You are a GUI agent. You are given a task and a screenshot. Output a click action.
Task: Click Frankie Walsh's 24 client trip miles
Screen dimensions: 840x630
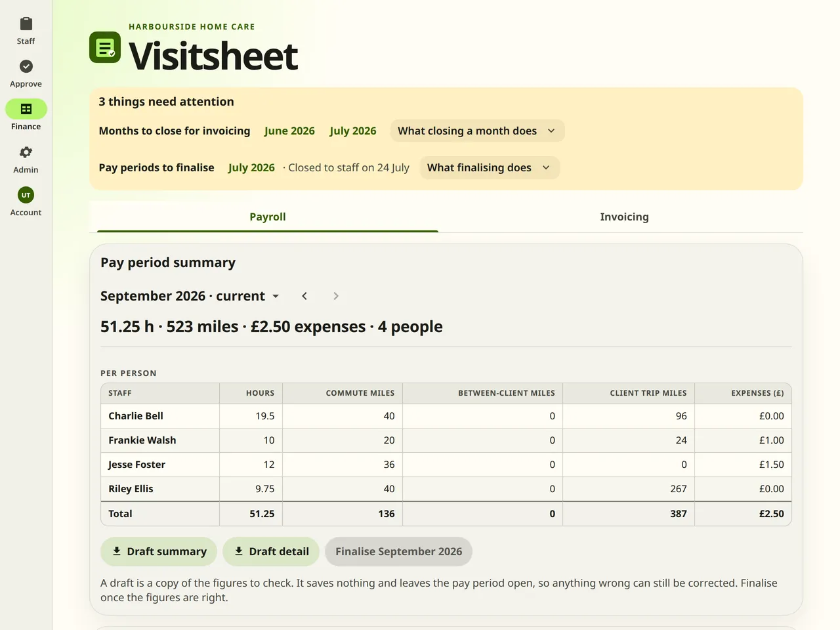tap(629, 440)
